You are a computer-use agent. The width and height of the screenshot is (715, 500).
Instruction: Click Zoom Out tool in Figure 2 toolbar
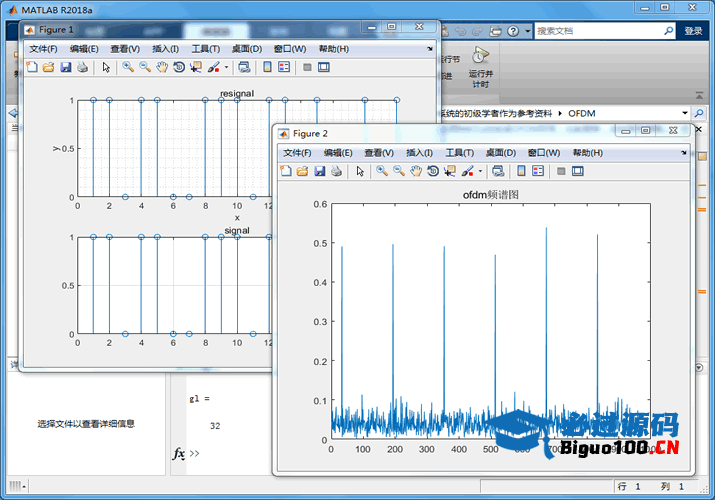[398, 172]
